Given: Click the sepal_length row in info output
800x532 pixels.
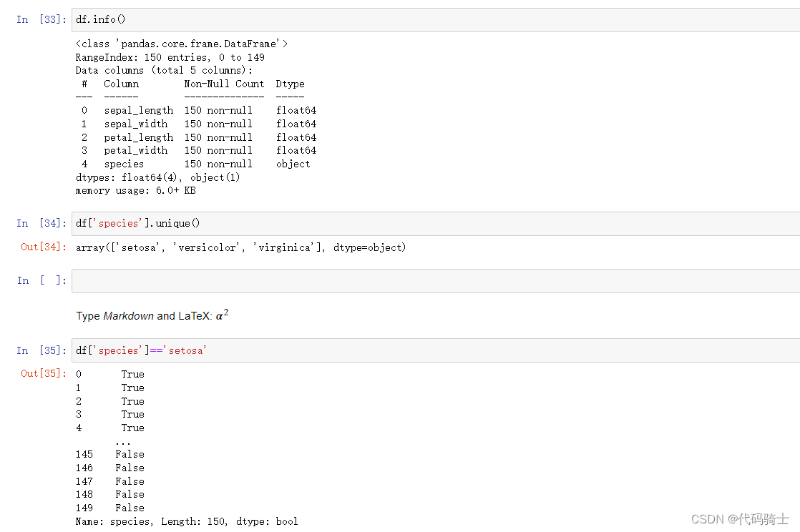Looking at the screenshot, I should point(196,110).
